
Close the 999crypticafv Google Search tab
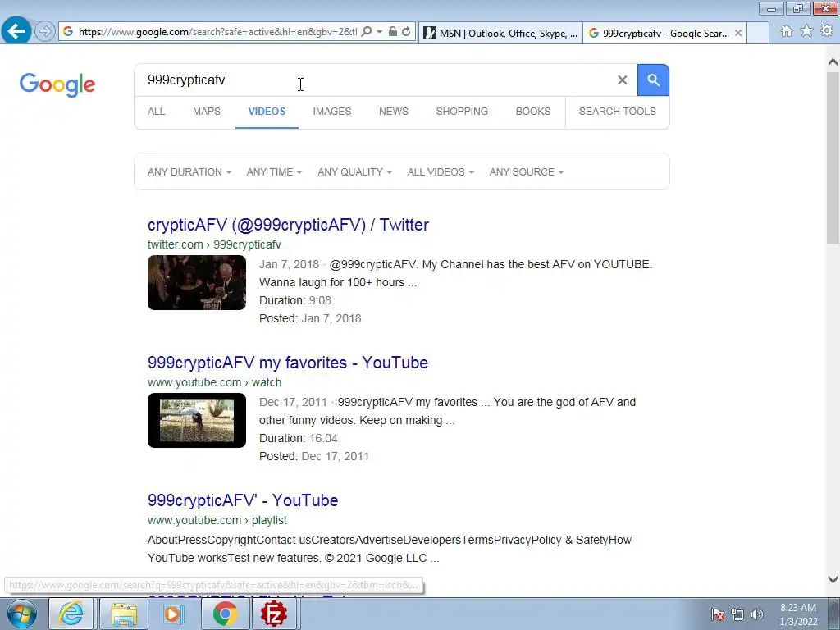tap(738, 33)
